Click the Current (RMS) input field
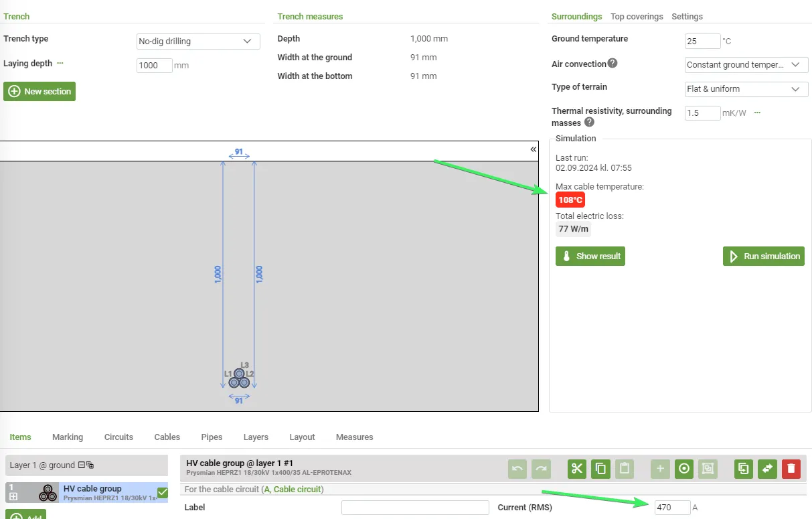The image size is (812, 519). coord(672,508)
